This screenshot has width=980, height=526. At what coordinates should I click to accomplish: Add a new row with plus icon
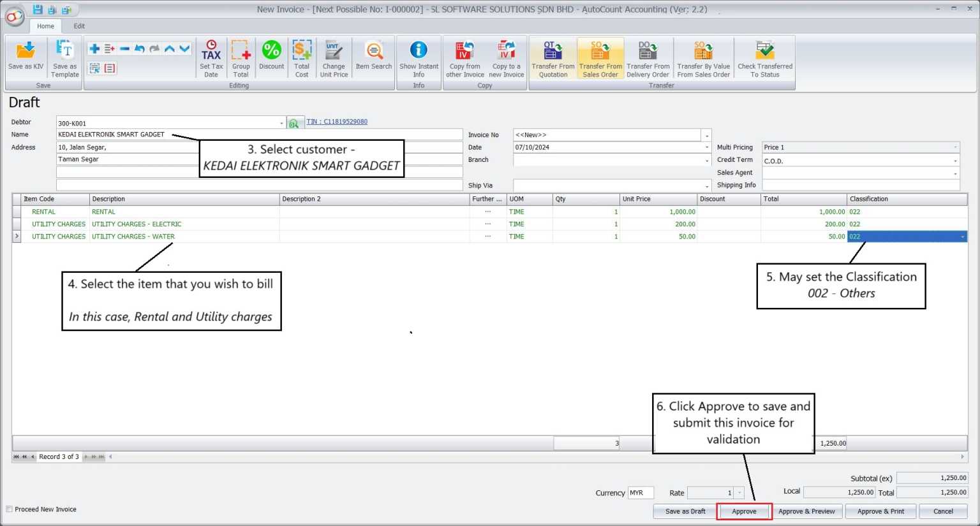[x=94, y=48]
